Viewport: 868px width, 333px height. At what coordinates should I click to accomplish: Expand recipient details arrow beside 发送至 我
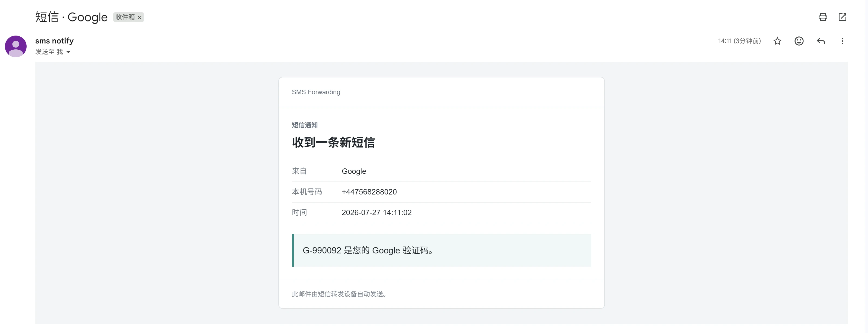(x=68, y=52)
